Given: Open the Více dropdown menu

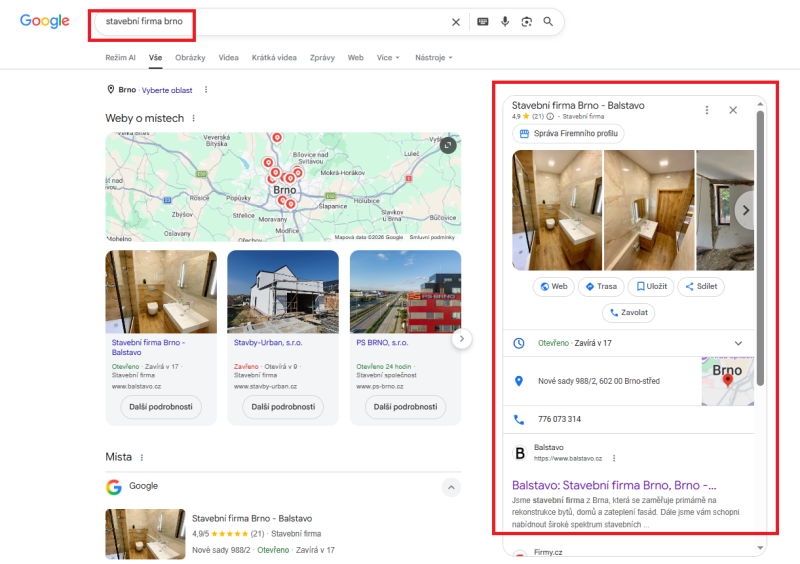Looking at the screenshot, I should click(388, 58).
